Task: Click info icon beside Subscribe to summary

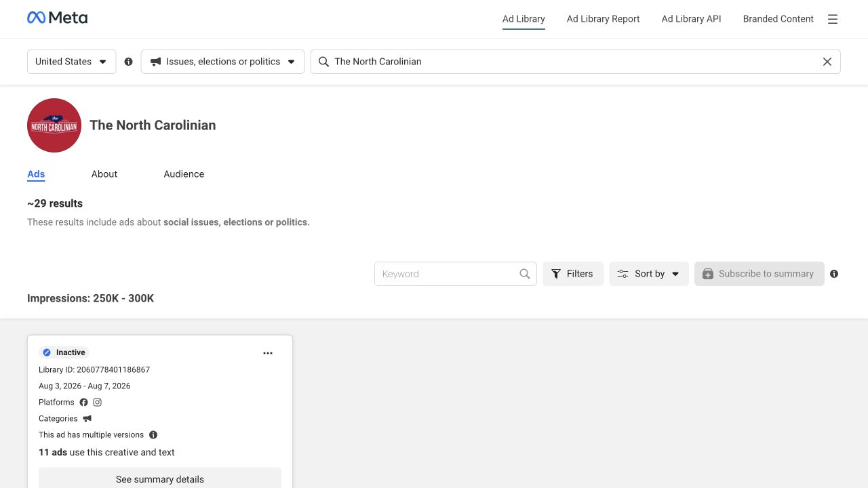Action: 834,274
